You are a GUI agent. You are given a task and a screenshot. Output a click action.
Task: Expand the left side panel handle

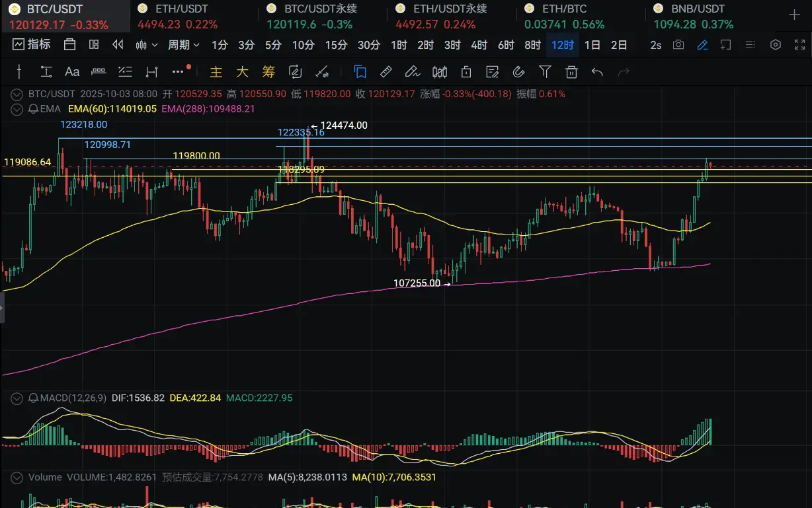pos(2,308)
